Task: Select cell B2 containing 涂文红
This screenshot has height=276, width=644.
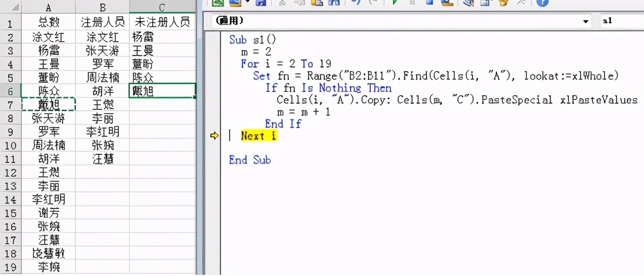Action: pos(102,37)
